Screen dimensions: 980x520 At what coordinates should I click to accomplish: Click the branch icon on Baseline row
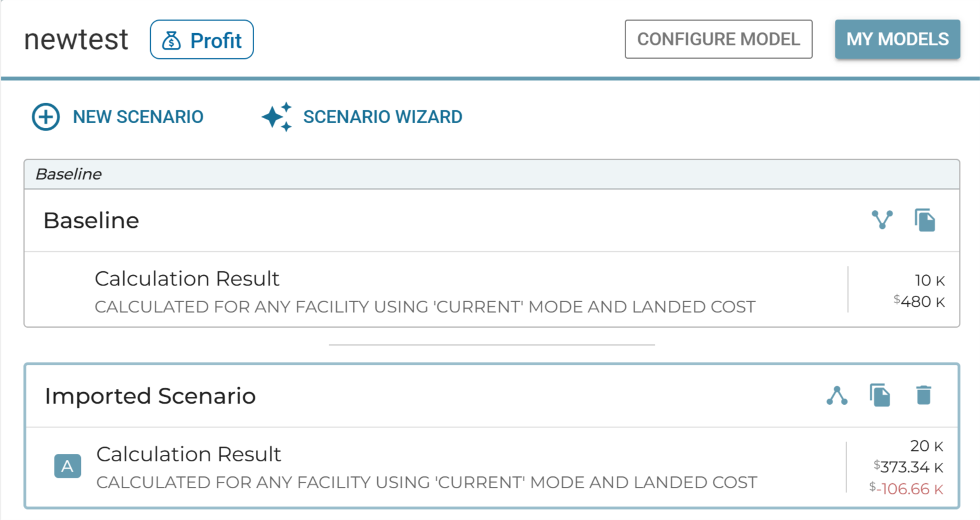pyautogui.click(x=882, y=220)
